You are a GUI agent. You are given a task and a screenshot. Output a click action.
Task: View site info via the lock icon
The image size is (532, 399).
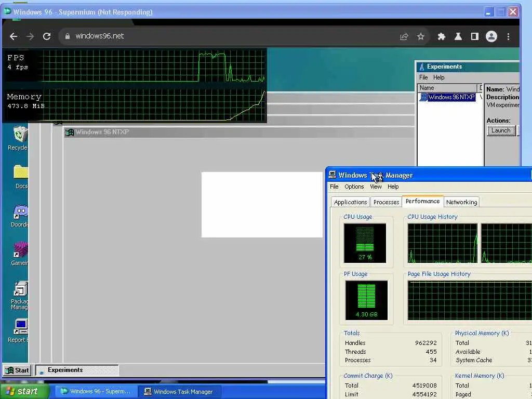pos(68,36)
